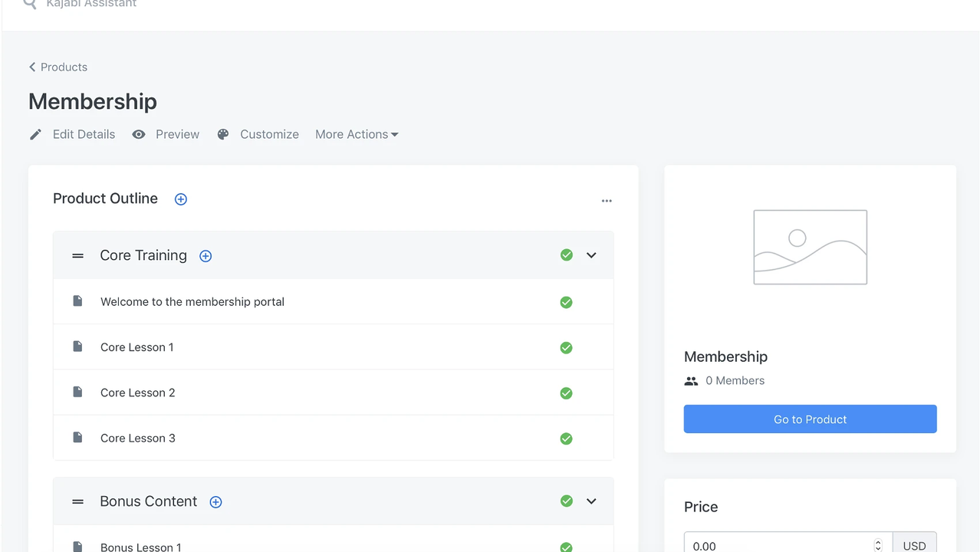The width and height of the screenshot is (980, 552).
Task: Click the Go to Product button
Action: point(810,419)
